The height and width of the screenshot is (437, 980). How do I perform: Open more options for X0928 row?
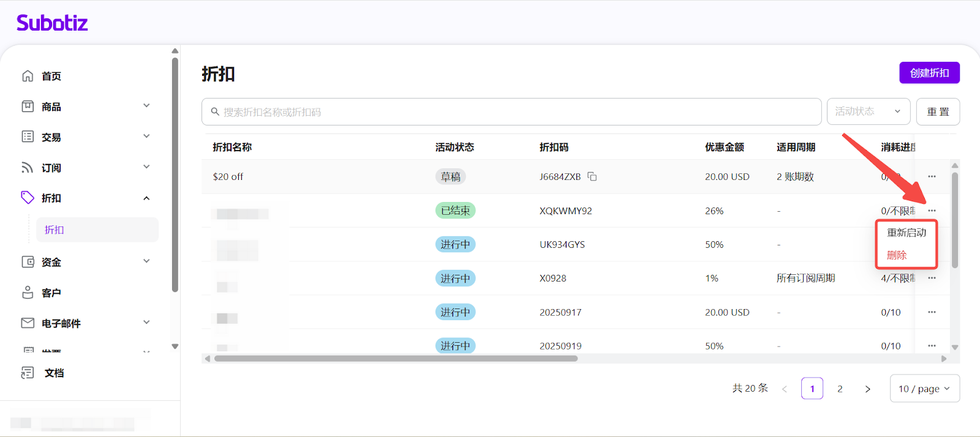point(932,278)
